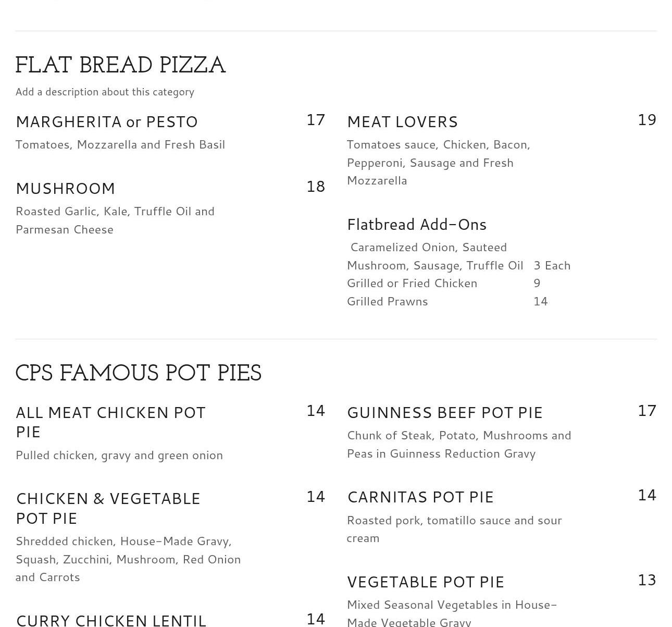Screen dimensions: 672x627
Task: Click the Flatbread Add-Ons title
Action: (x=416, y=225)
